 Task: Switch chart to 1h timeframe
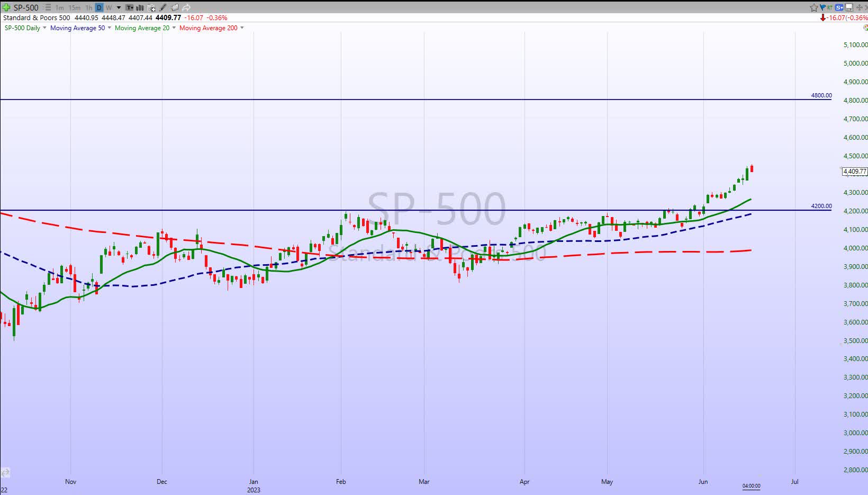89,7
